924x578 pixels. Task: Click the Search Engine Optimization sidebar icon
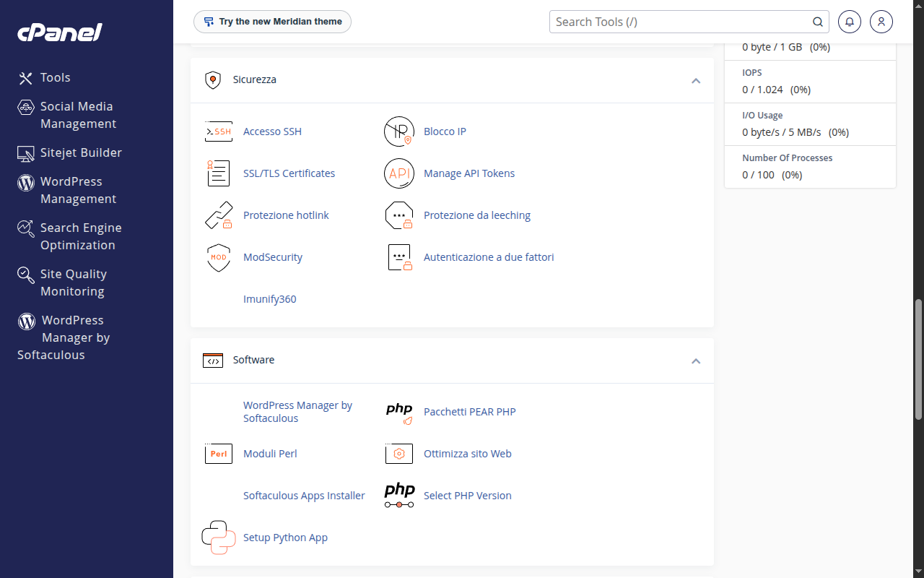[26, 228]
